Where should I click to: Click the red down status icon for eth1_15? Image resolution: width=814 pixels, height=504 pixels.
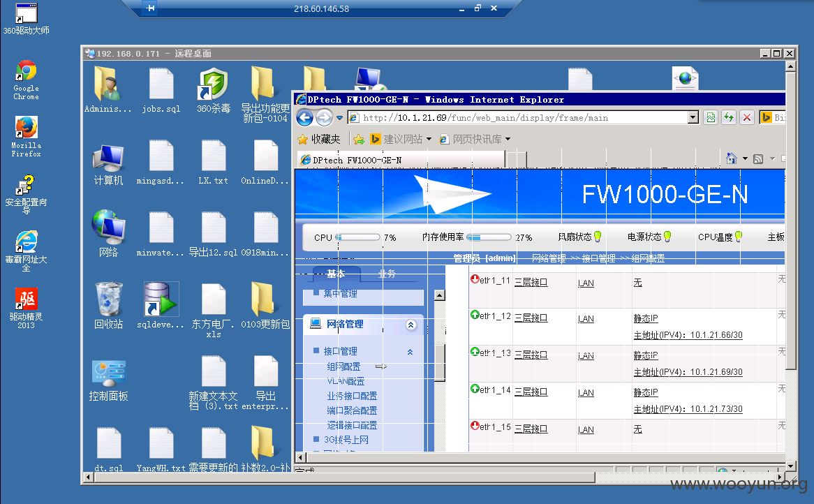[x=475, y=426]
